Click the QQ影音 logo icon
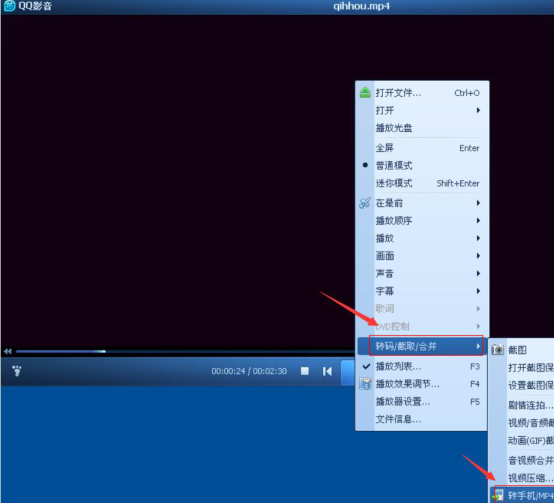Image resolution: width=554 pixels, height=503 pixels. coord(9,6)
